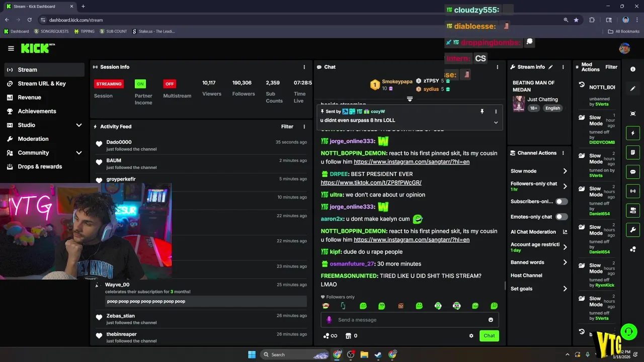The image size is (644, 362).
Task: Open Stream URL & Key page
Action: 44,83
